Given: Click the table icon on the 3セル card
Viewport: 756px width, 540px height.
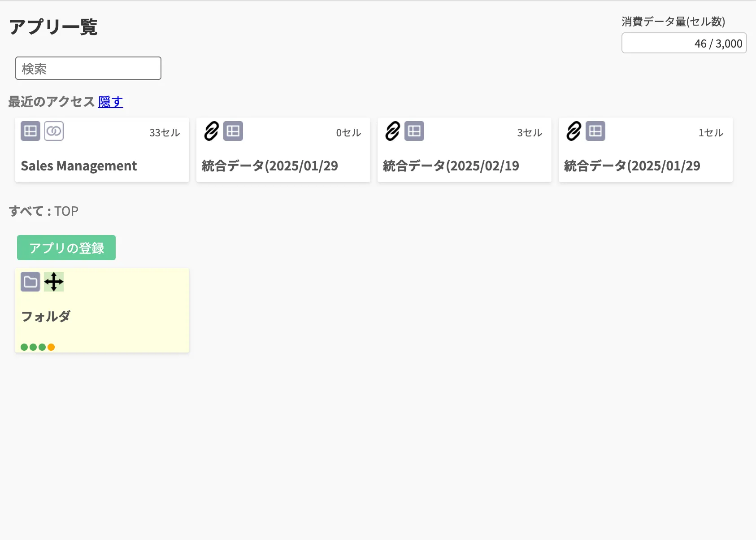Looking at the screenshot, I should (x=414, y=131).
